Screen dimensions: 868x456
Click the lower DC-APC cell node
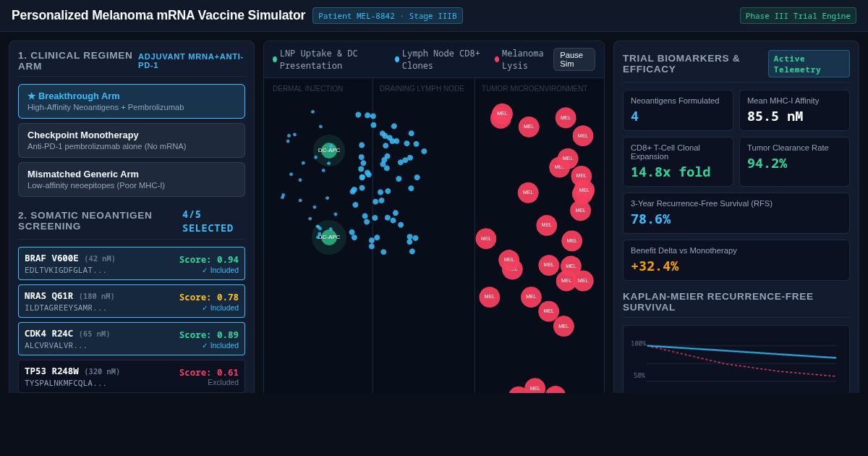[329, 237]
